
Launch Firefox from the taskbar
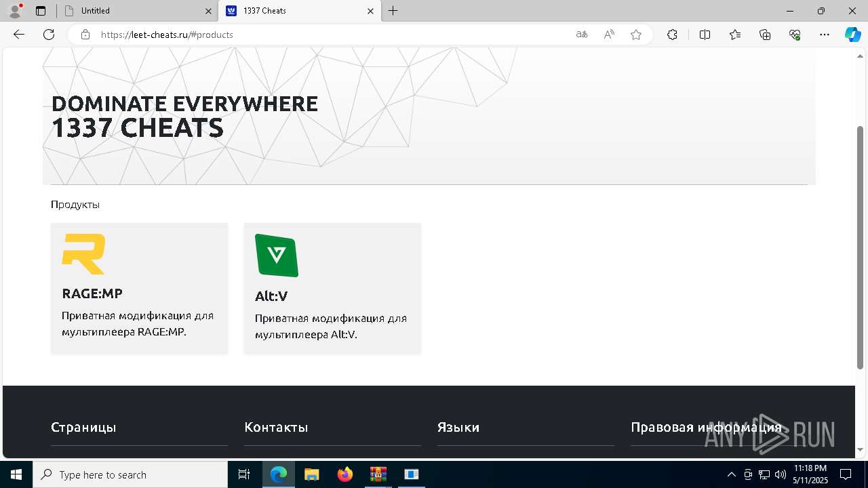(345, 474)
